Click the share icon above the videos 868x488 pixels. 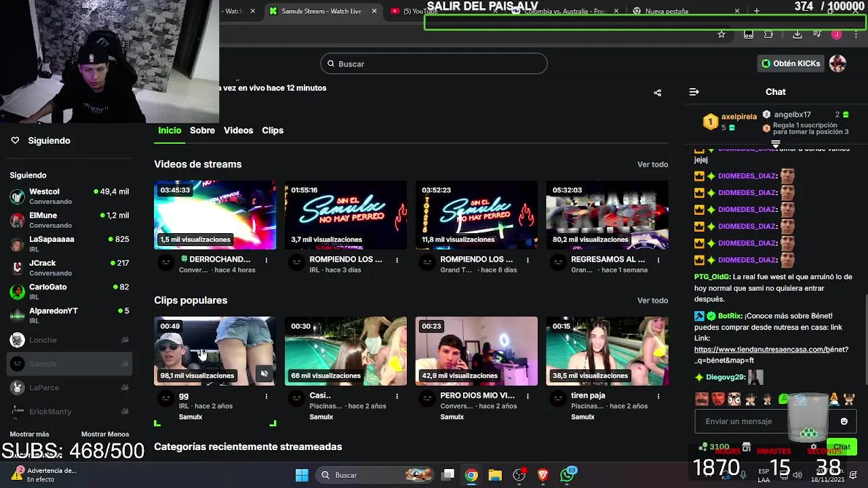pyautogui.click(x=657, y=93)
